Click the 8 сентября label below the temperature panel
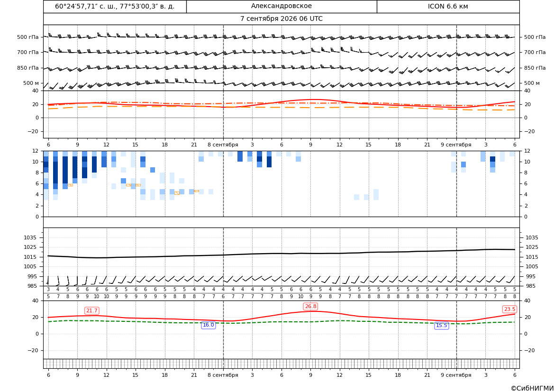Screen dimensions: 554x392 223,145
